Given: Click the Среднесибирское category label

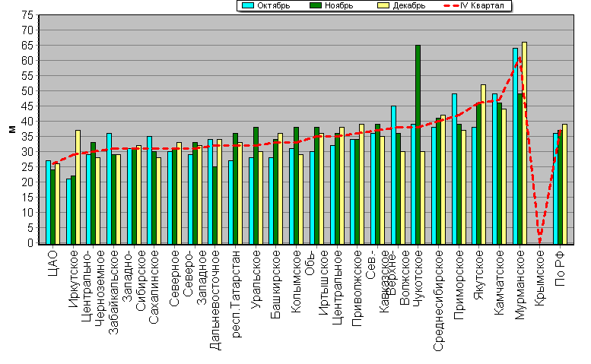Looking at the screenshot, I should (438, 301).
